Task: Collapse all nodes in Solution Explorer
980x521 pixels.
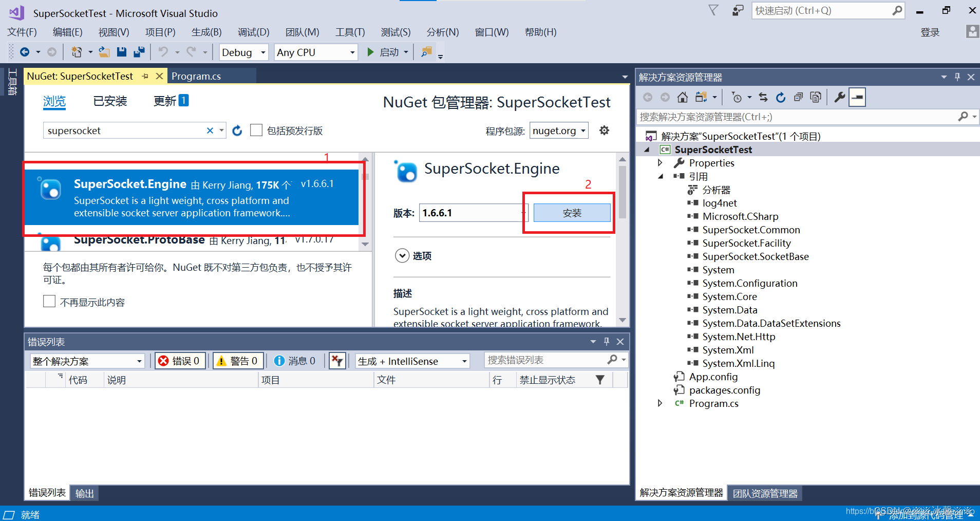Action: point(798,97)
